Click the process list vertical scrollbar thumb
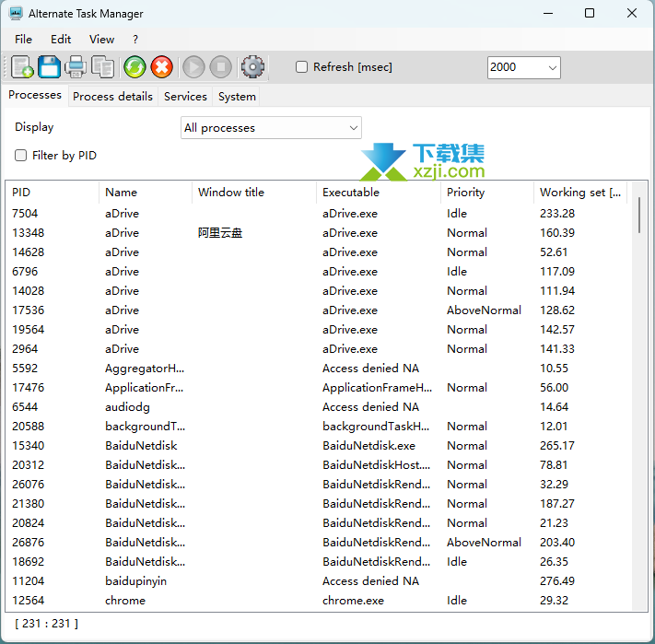 639,215
